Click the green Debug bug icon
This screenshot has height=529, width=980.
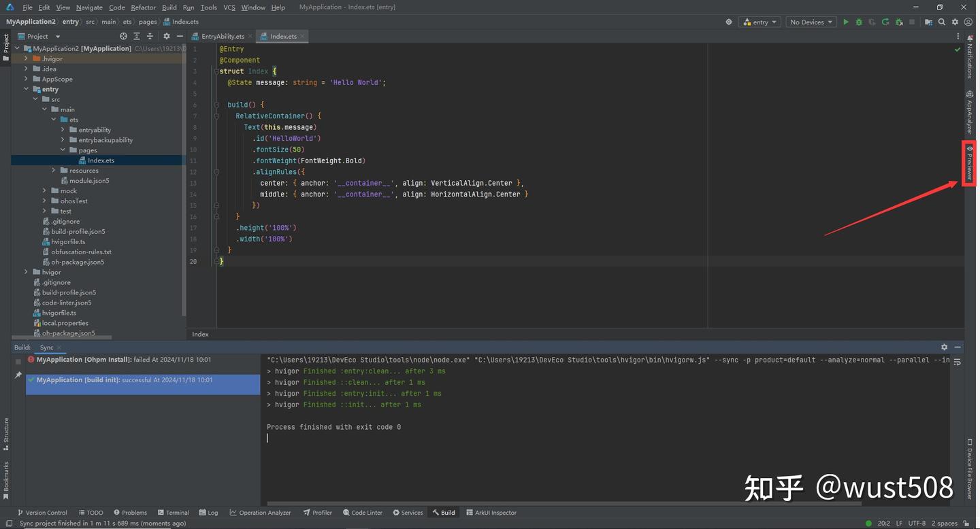[x=859, y=22]
